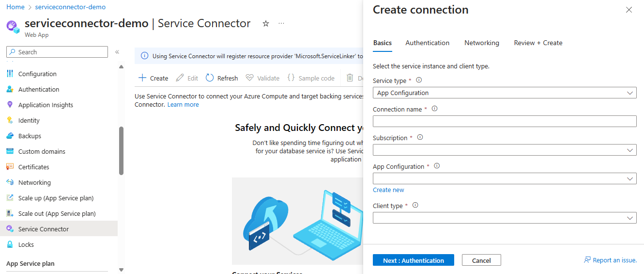
Task: Open the Certificates icon
Action: pos(10,167)
